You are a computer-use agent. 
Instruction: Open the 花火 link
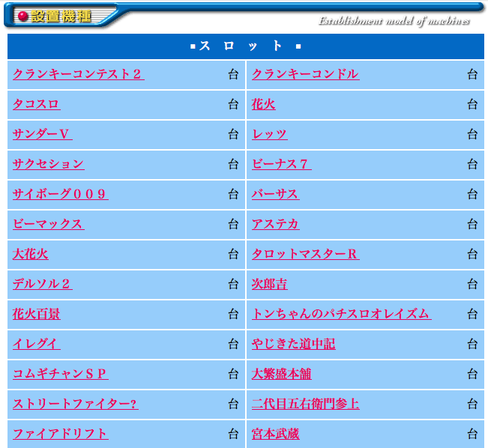pyautogui.click(x=264, y=104)
